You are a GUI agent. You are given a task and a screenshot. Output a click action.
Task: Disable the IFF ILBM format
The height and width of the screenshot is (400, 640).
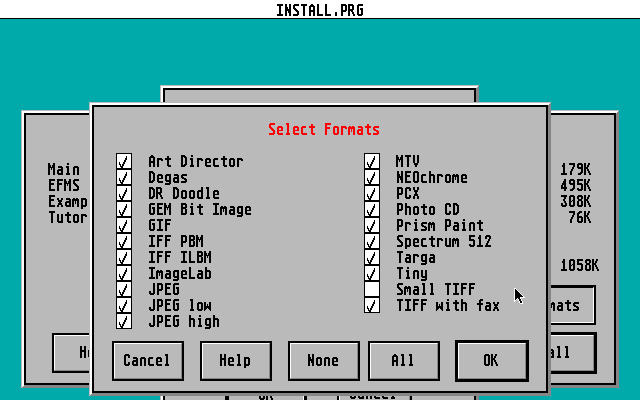(124, 257)
